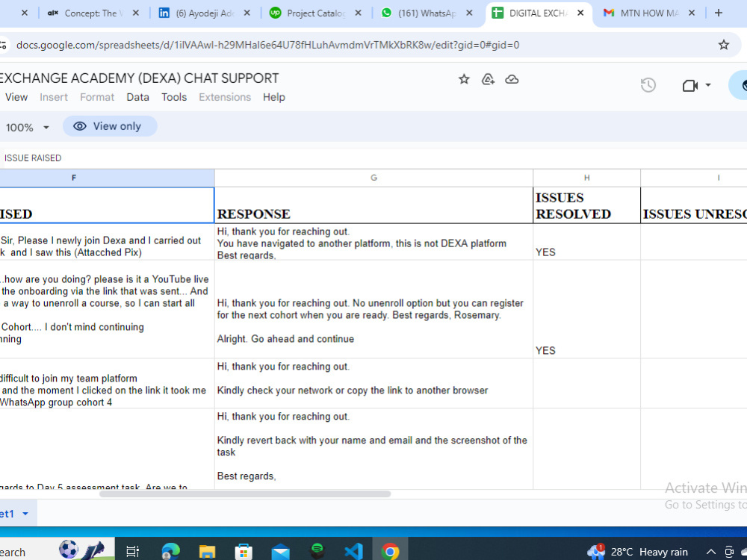This screenshot has width=747, height=560.
Task: Select the 'is it a YouTube live' issue cell
Action: point(107,310)
